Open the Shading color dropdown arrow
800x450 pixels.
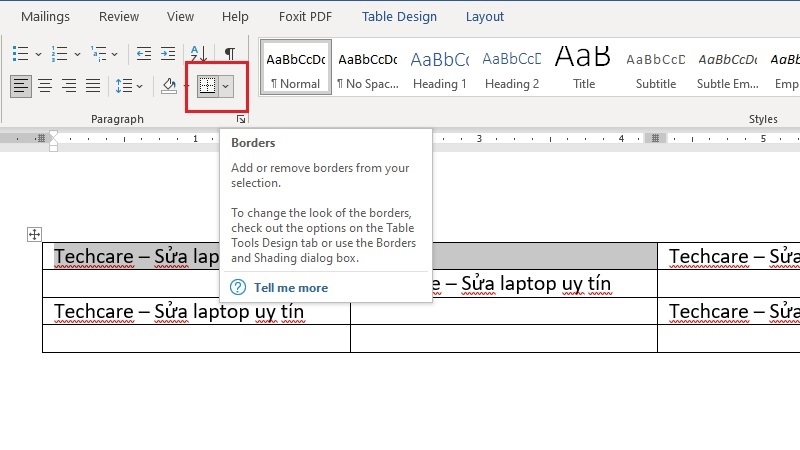coord(186,86)
